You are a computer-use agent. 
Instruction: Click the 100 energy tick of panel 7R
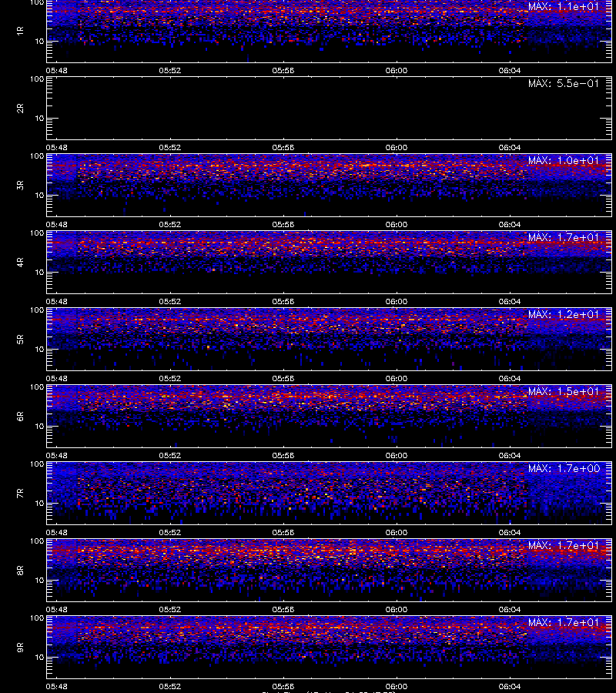[37, 464]
